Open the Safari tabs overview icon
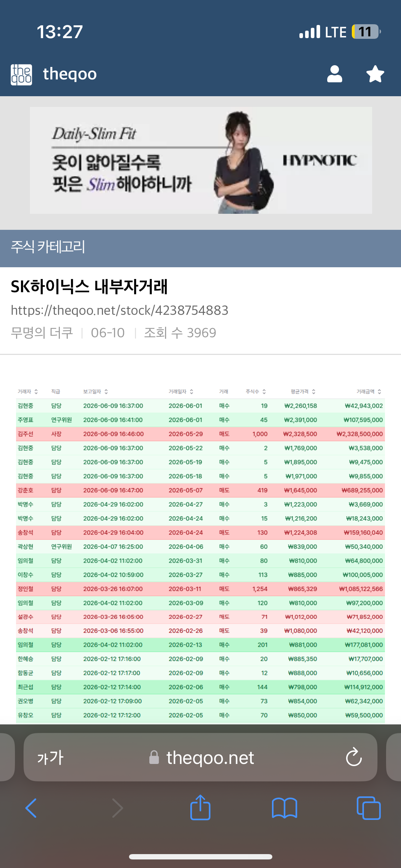The height and width of the screenshot is (868, 401). 369,808
